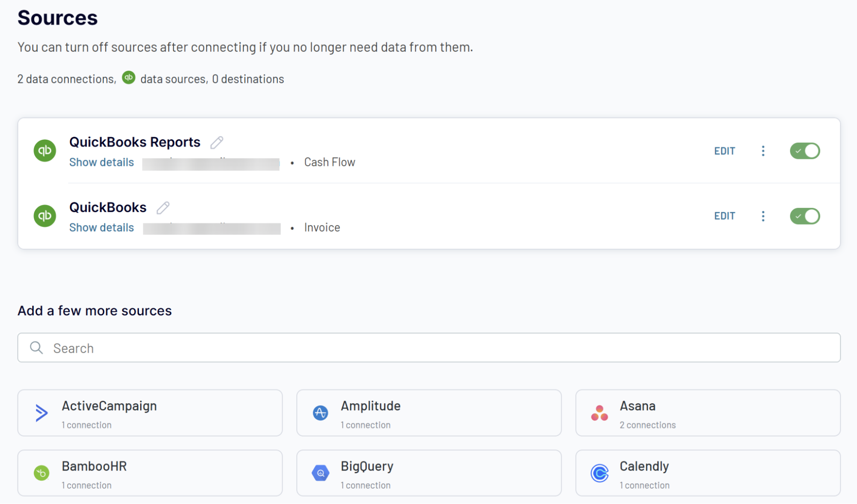Click the pencil icon beside QuickBooks Reports
Screen dimensions: 857x504
pos(217,142)
